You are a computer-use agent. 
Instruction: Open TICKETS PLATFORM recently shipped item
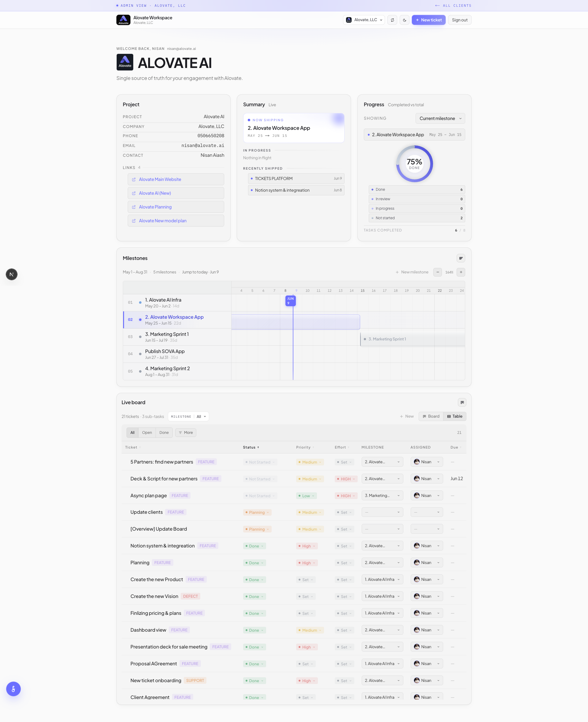[x=296, y=179]
